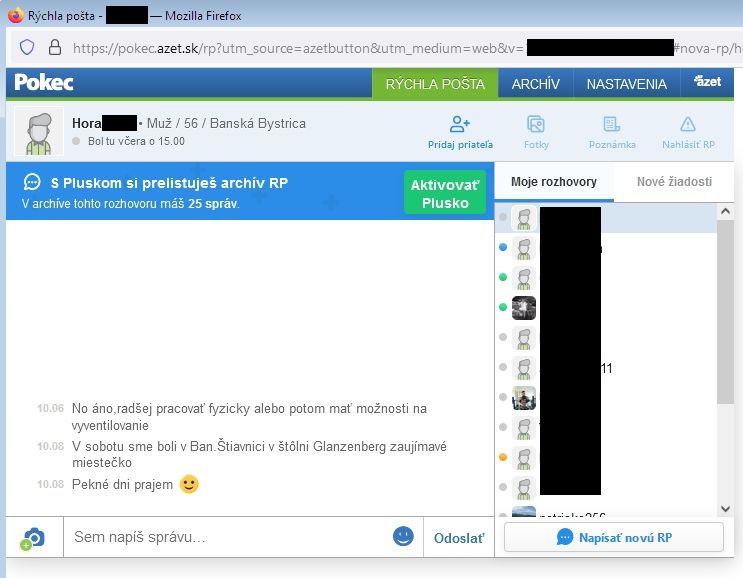Open conversation with the orange status dot

point(606,458)
